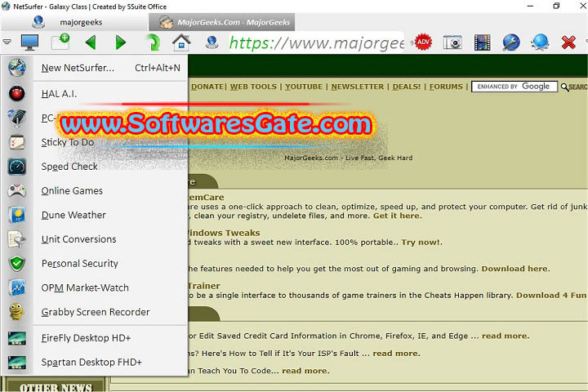Open the DEALS! link

407,87
